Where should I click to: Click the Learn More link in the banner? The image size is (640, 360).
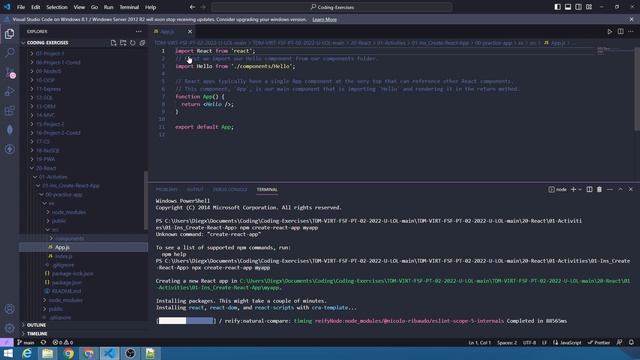click(x=324, y=19)
